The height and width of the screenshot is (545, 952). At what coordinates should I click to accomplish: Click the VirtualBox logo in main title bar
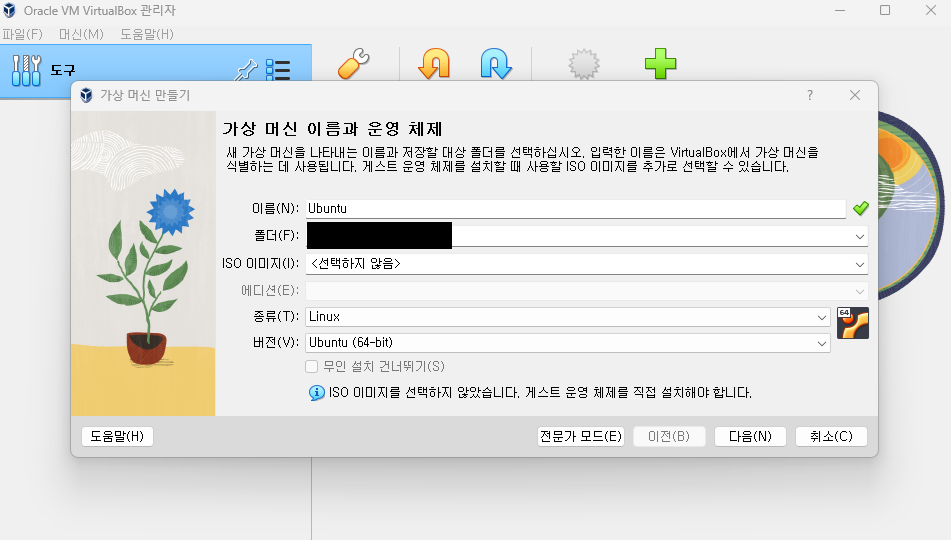[x=9, y=10]
